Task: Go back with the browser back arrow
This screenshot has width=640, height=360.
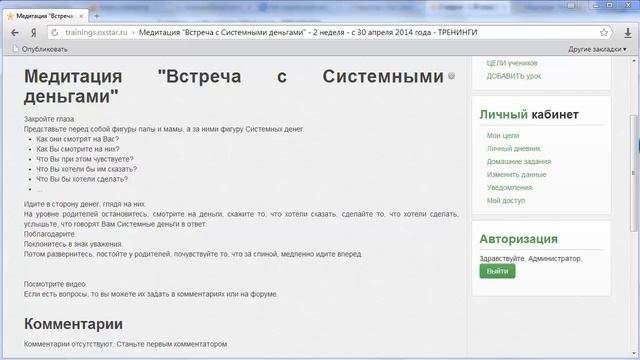Action: (x=15, y=33)
